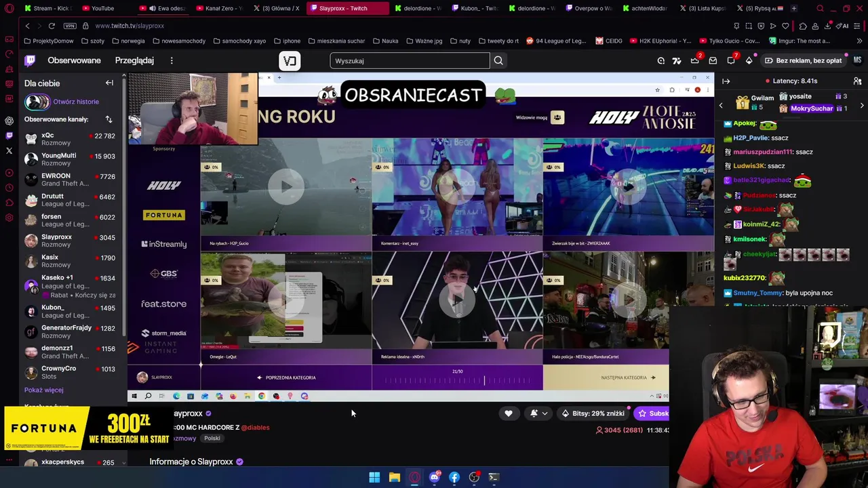868x488 pixels.
Task: Open Windows Start button
Action: (374, 477)
